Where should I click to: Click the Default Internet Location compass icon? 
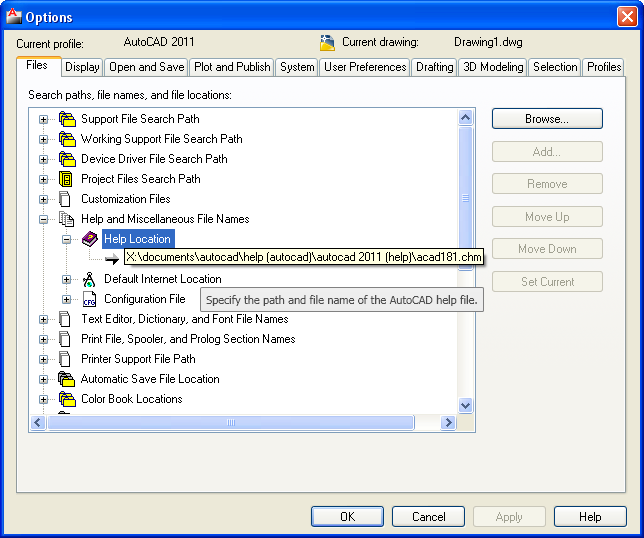coord(89,279)
